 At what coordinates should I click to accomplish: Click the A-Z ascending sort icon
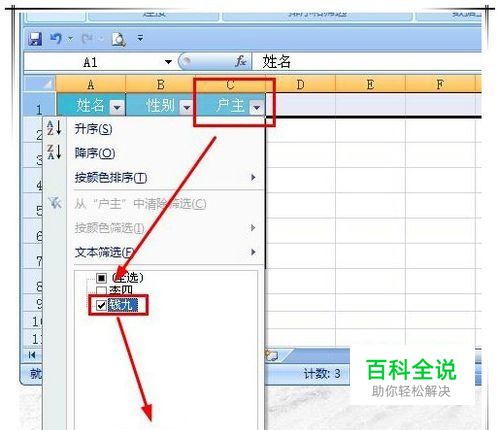[x=54, y=128]
